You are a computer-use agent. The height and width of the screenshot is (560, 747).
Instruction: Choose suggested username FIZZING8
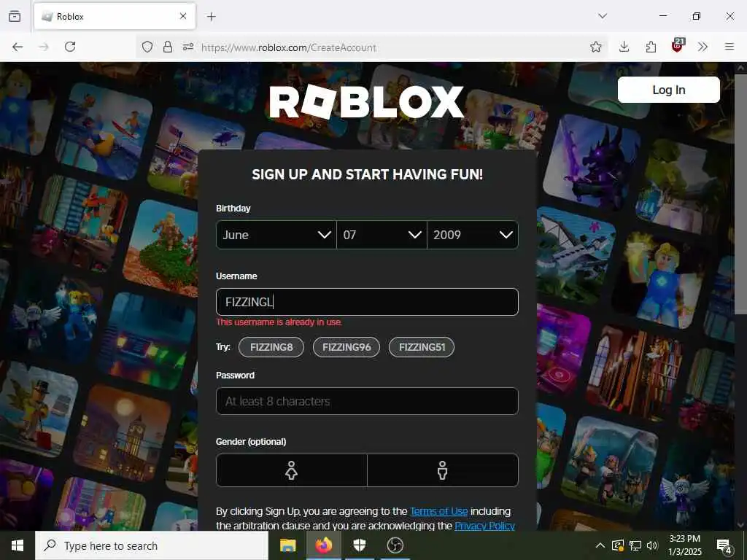coord(271,346)
